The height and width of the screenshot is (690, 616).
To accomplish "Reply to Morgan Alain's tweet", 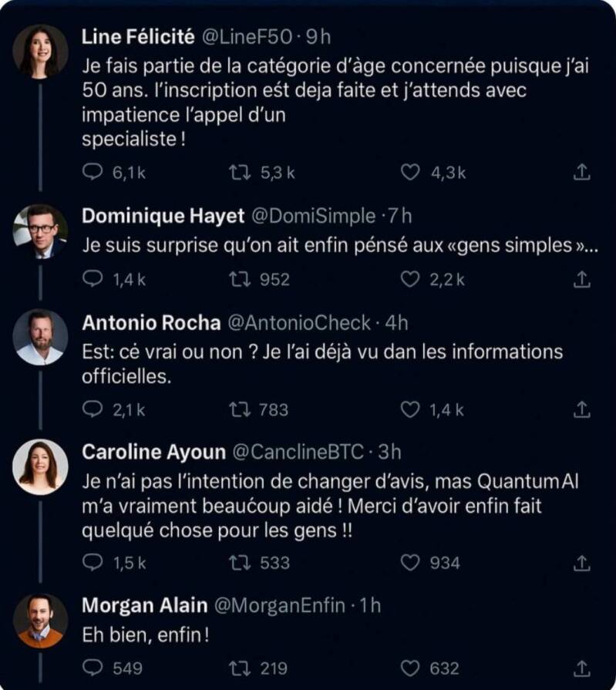I will tap(93, 668).
